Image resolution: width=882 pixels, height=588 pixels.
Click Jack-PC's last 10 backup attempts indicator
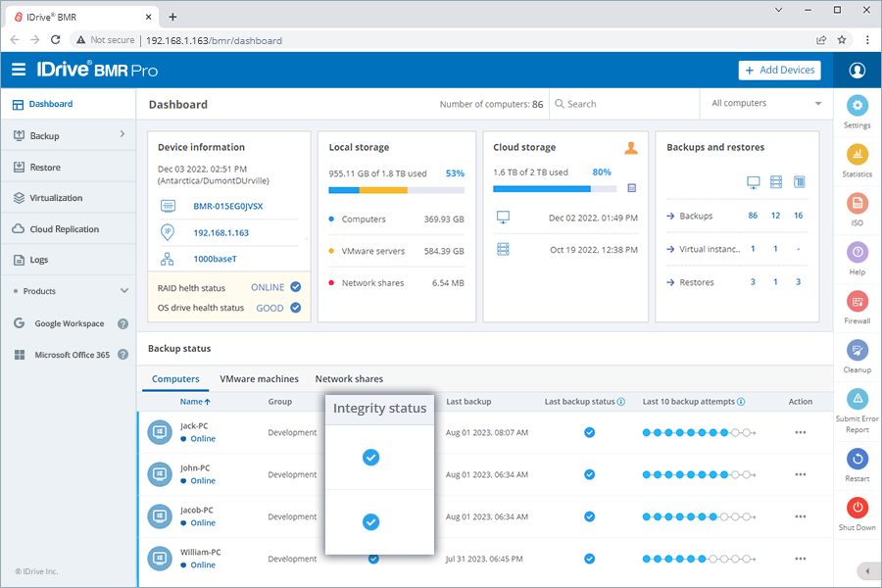pos(699,433)
